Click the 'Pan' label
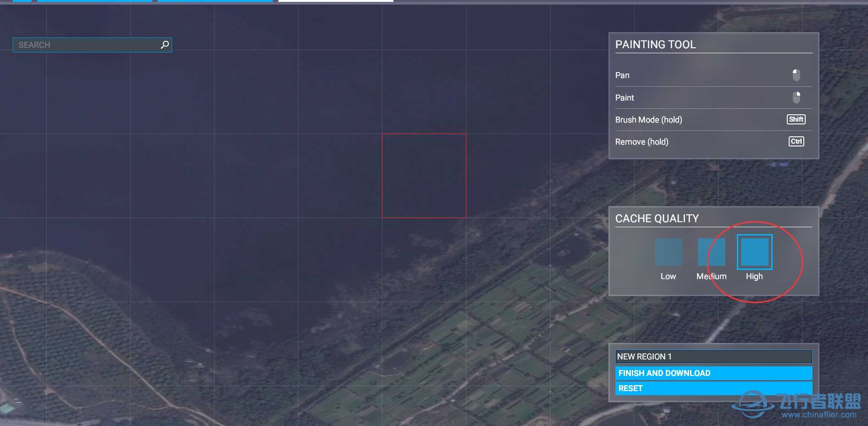 coord(622,75)
